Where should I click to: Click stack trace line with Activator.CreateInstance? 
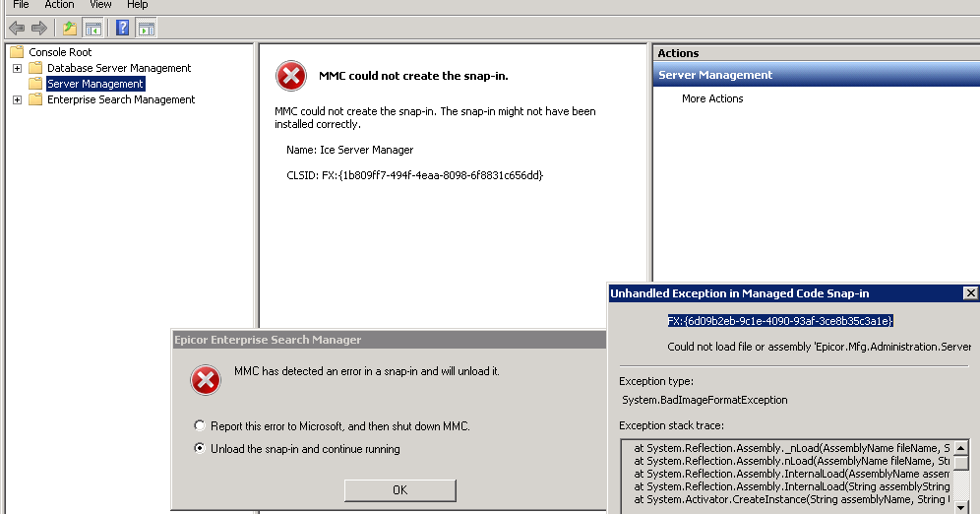point(792,499)
